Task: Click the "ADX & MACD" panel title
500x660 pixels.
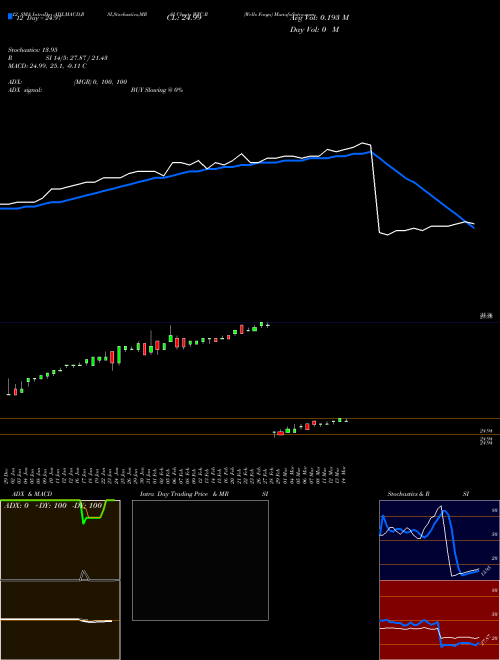Action: tap(32, 494)
